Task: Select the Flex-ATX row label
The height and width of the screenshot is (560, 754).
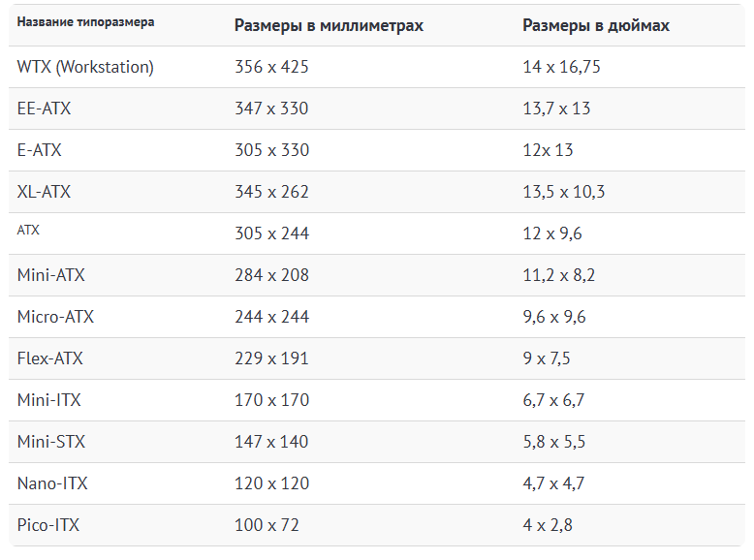Action: click(x=49, y=358)
